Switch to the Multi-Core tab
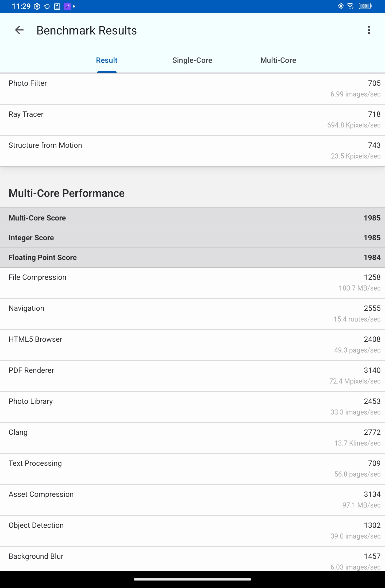Screen dimensions: 385x588 [x=278, y=60]
